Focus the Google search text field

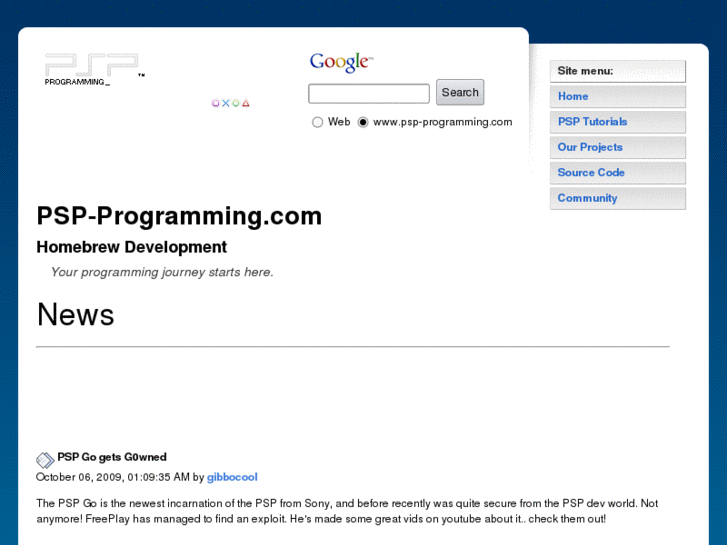click(369, 93)
